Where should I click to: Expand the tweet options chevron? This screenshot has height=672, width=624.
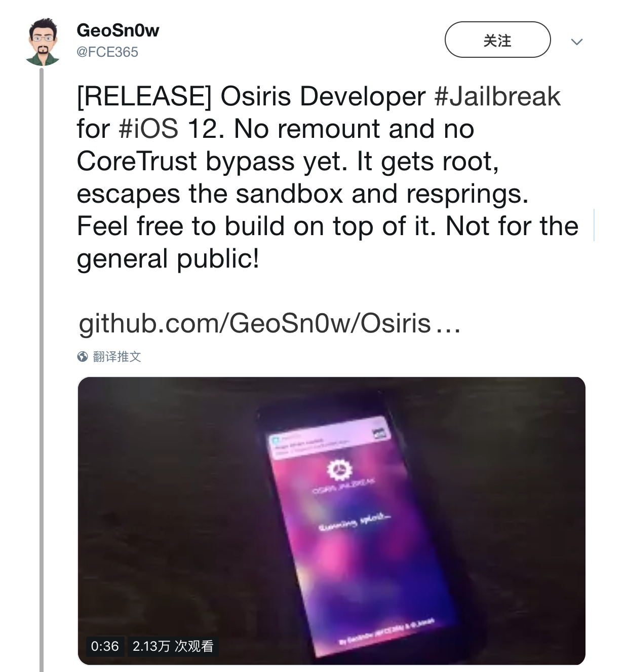[577, 42]
